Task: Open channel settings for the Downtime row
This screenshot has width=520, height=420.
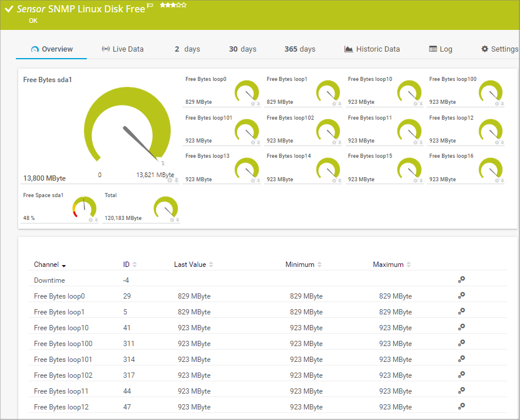Action: pyautogui.click(x=461, y=280)
